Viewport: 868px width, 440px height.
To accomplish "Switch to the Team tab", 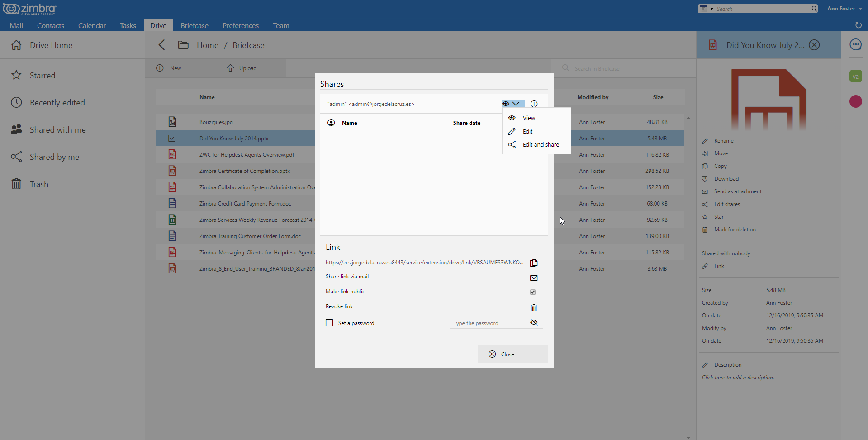I will [281, 26].
